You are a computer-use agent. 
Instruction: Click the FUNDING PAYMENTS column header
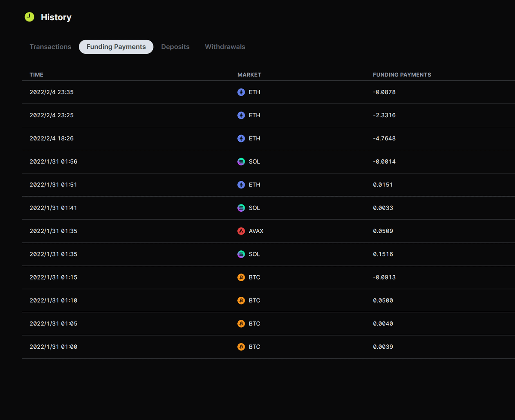coord(402,75)
